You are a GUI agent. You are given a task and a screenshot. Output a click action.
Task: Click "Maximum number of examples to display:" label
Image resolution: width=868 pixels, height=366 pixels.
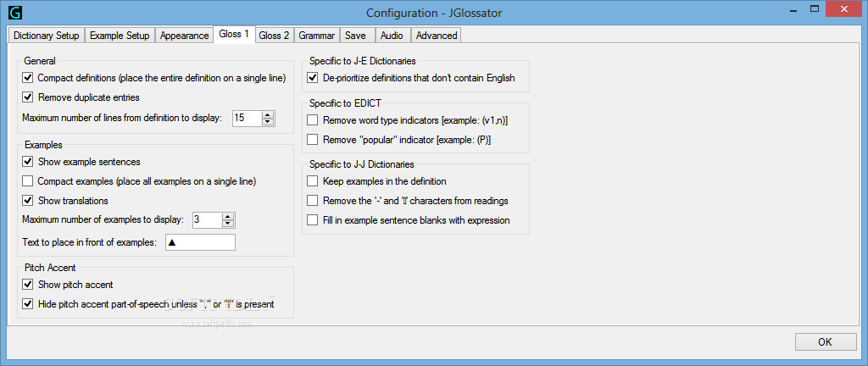pyautogui.click(x=103, y=219)
